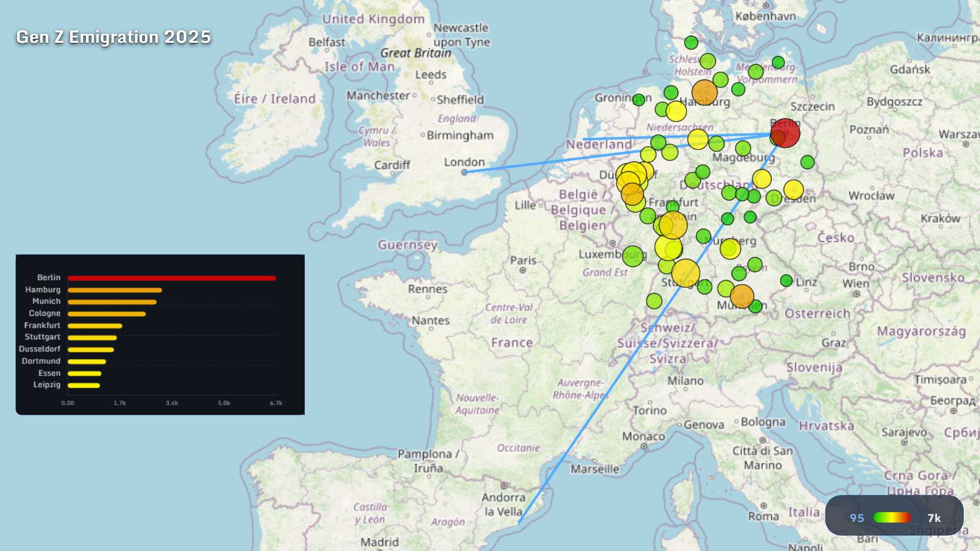Open details for the Hamburg bar
Viewport: 980px width, 551px height.
click(115, 289)
